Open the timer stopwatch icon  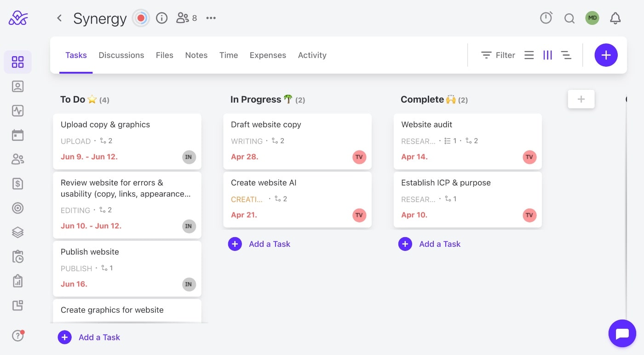(x=546, y=18)
